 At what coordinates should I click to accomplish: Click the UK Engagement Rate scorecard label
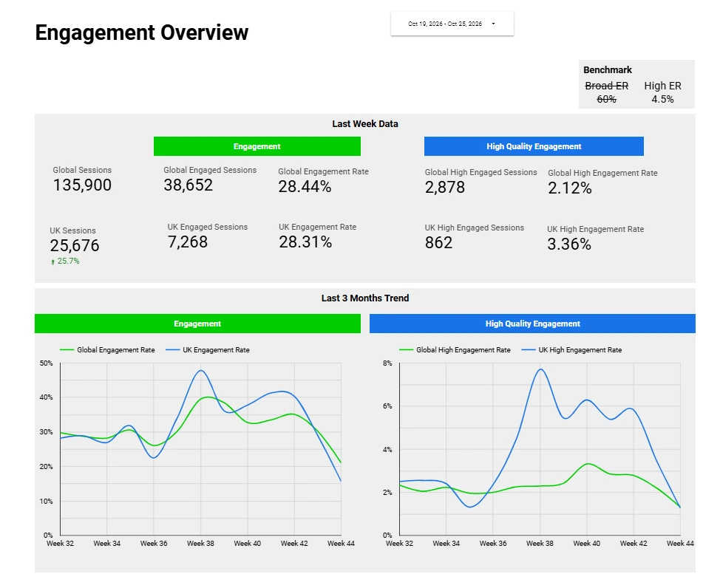click(x=317, y=227)
